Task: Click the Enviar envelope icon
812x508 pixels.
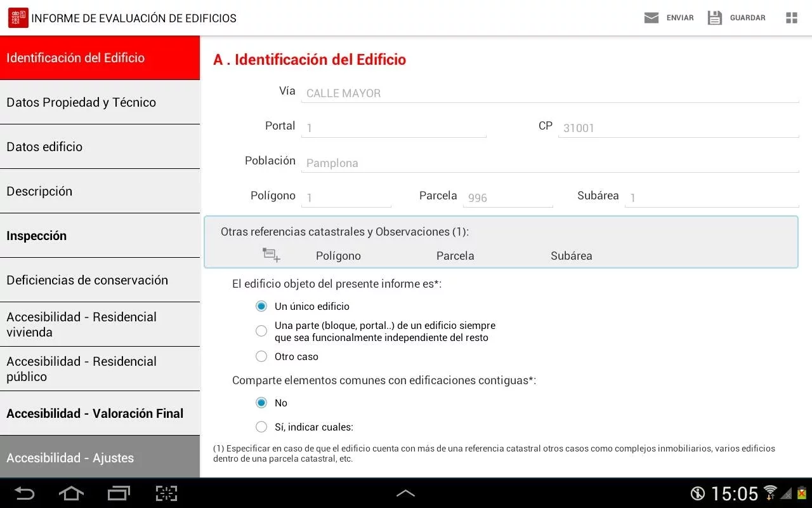Action: (x=651, y=18)
